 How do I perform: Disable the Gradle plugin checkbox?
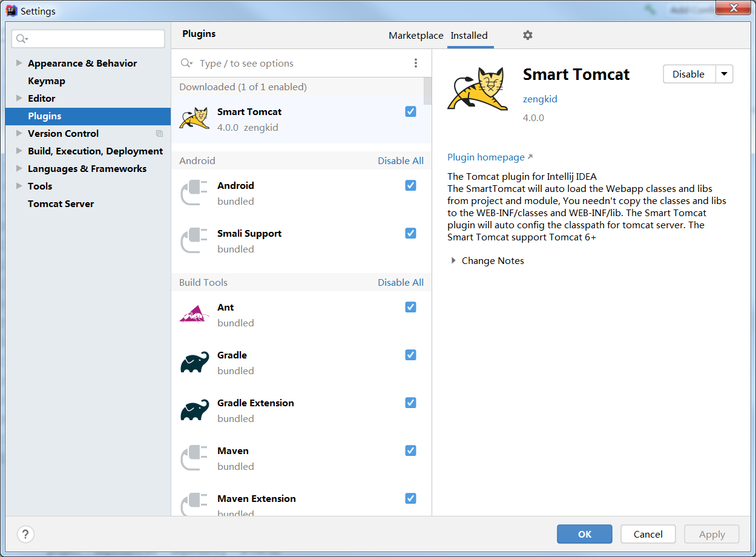(x=410, y=355)
